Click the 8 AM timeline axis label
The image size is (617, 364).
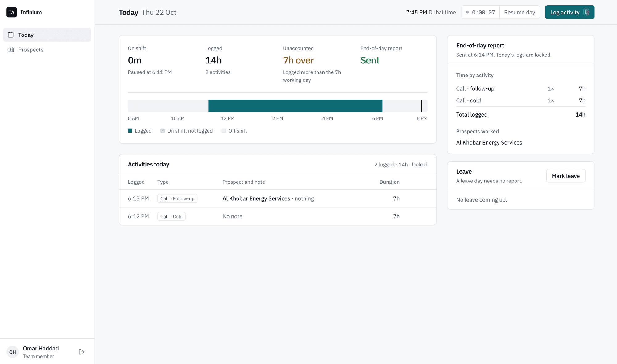click(x=133, y=118)
